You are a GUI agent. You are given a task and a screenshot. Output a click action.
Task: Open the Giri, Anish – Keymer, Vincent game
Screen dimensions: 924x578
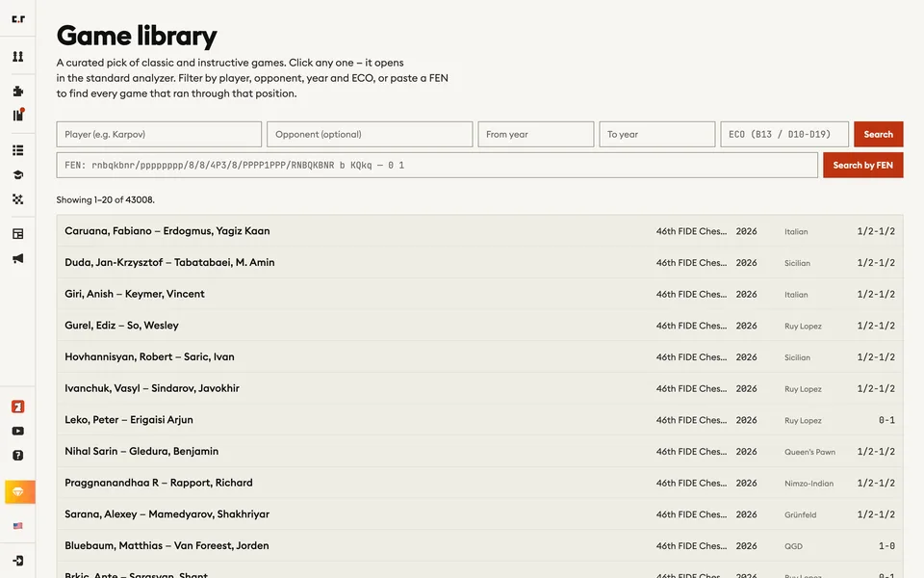tap(479, 294)
